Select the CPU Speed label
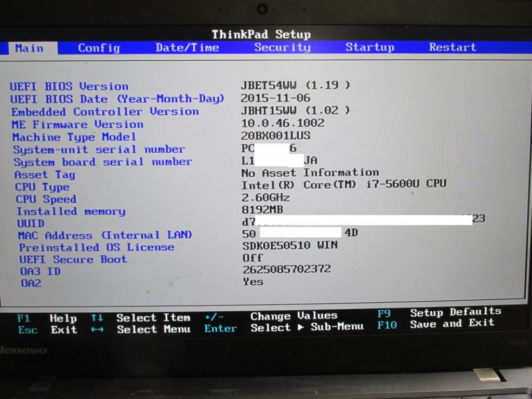 [x=46, y=199]
